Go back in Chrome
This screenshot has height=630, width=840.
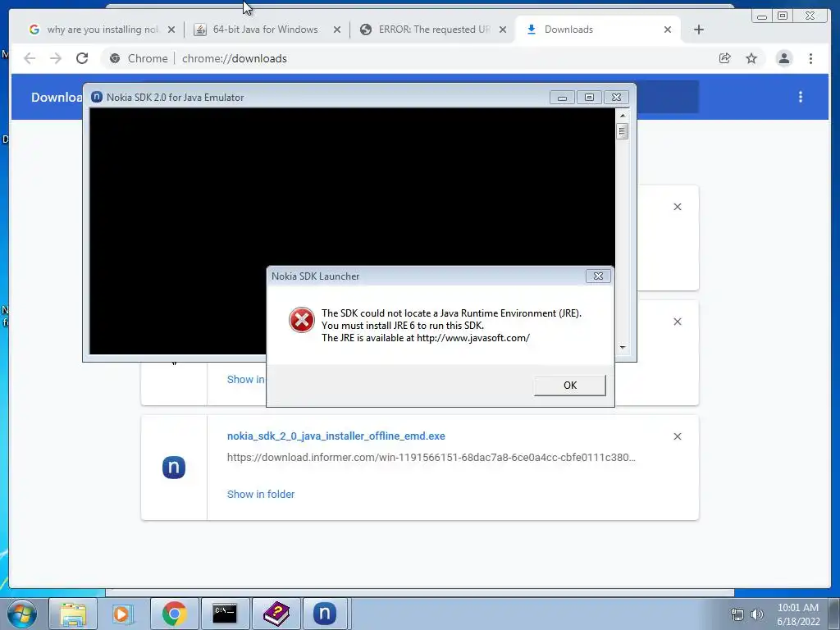[30, 58]
